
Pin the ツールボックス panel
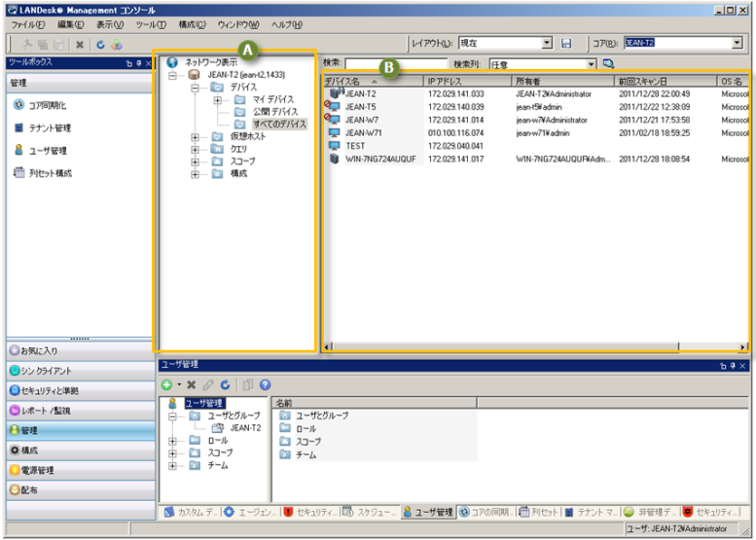[x=139, y=63]
